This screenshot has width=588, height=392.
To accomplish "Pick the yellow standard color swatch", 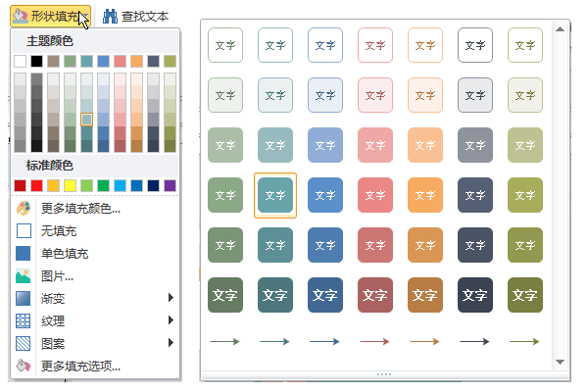I will (x=71, y=185).
